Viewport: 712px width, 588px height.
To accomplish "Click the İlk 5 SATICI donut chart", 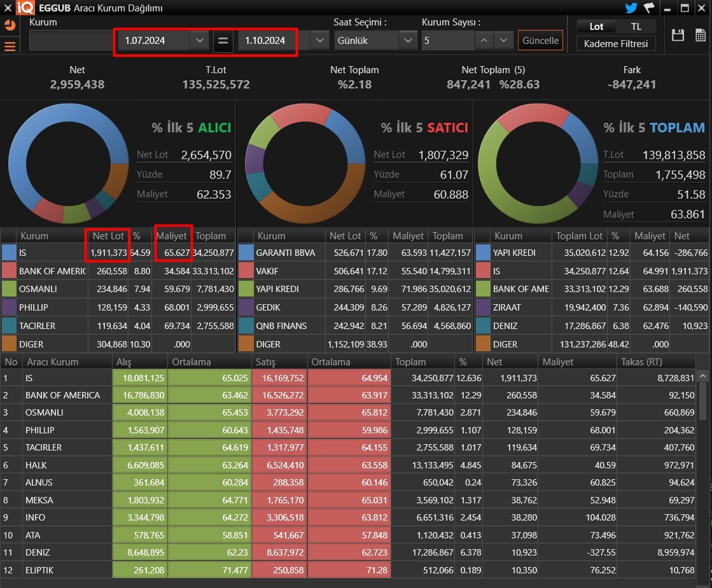I will 305,164.
